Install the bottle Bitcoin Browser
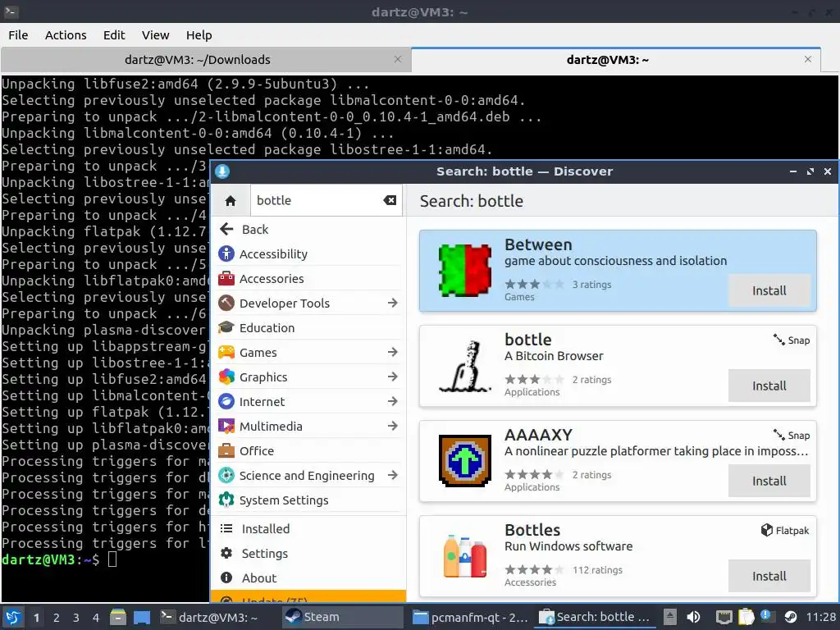This screenshot has width=840, height=630. pyautogui.click(x=769, y=386)
